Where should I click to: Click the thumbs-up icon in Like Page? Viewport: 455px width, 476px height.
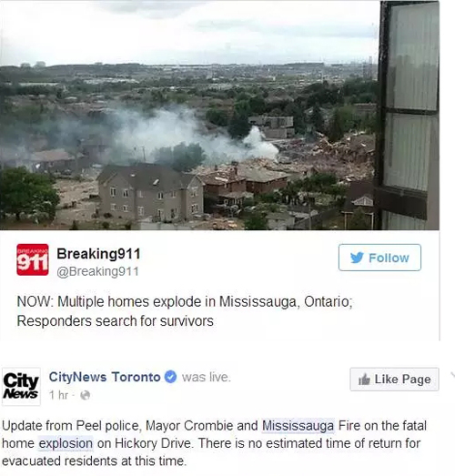364,380
